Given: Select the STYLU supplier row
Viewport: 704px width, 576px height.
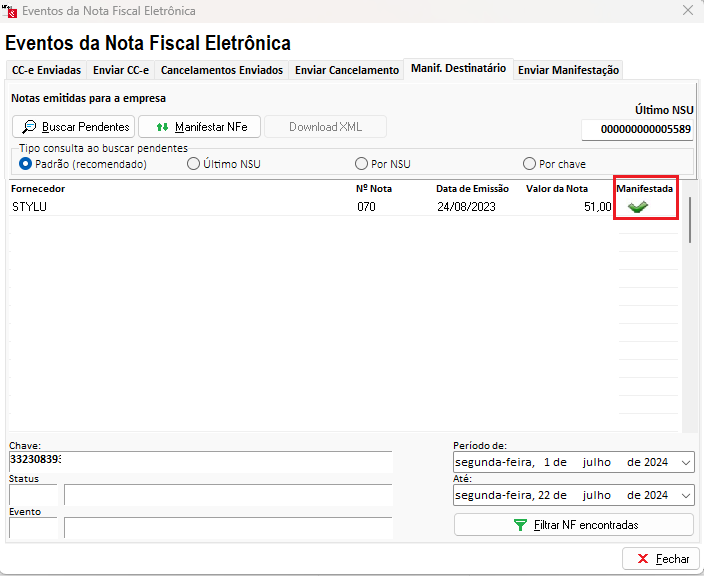Looking at the screenshot, I should click(180, 207).
